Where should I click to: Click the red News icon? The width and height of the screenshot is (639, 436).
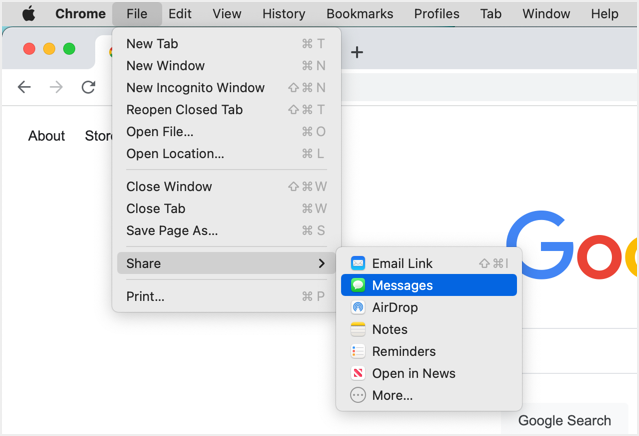point(358,374)
